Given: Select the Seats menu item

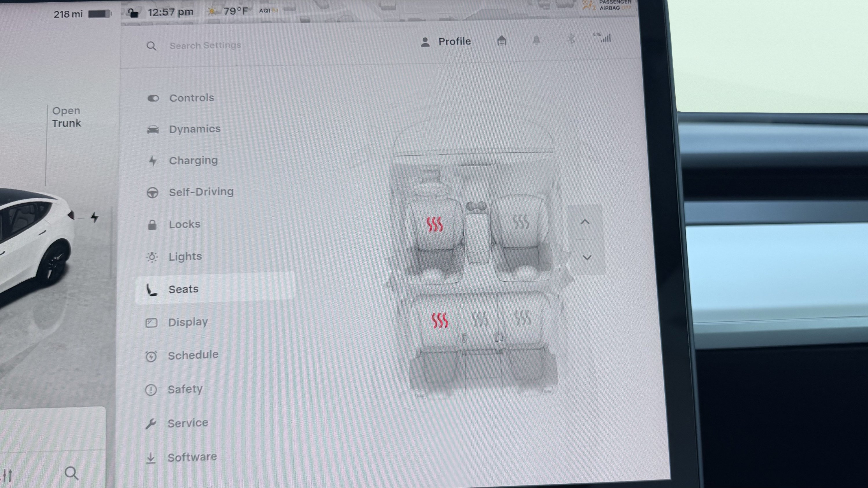Looking at the screenshot, I should 215,289.
